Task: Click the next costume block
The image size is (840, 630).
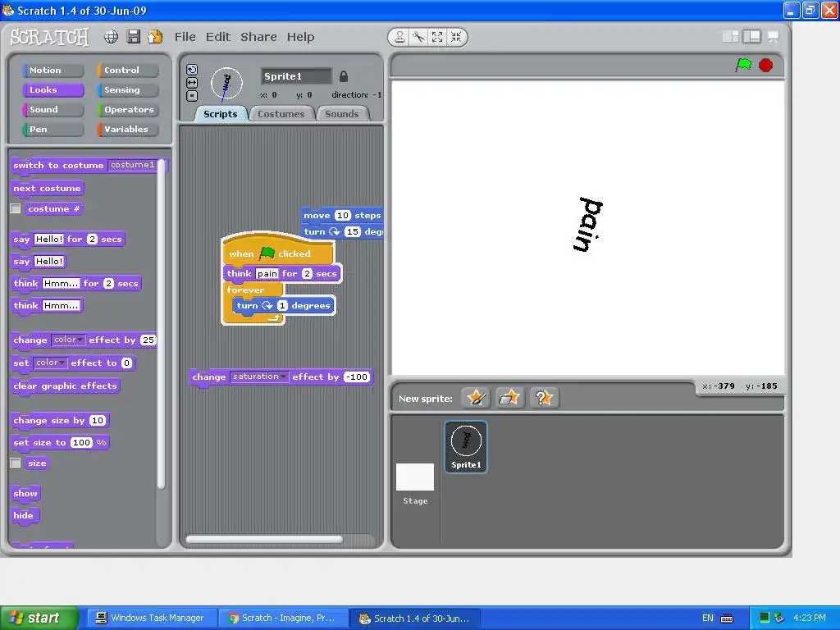Action: point(47,189)
